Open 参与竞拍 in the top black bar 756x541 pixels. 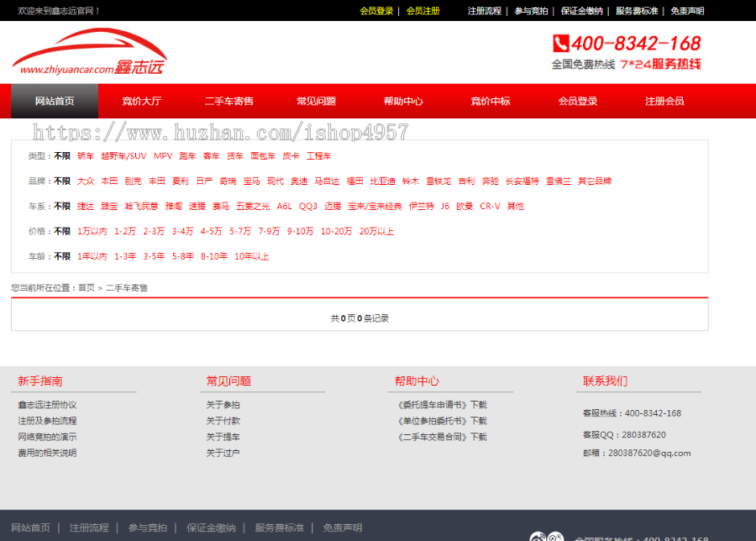531,11
